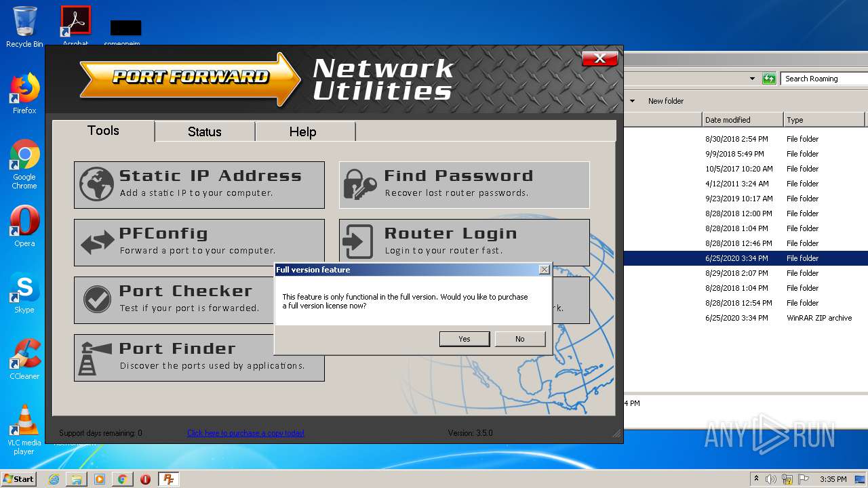Select Port Forward taskbar item
Viewport: 868px width, 488px height.
tap(168, 479)
